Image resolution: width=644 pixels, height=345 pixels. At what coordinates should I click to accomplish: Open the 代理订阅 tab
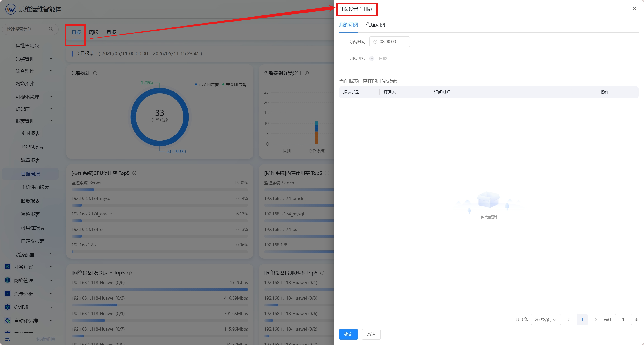coord(375,24)
